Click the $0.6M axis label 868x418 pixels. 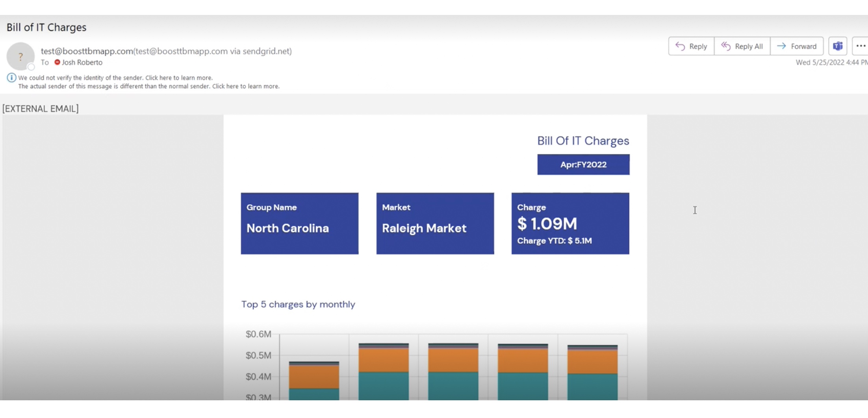click(x=258, y=334)
